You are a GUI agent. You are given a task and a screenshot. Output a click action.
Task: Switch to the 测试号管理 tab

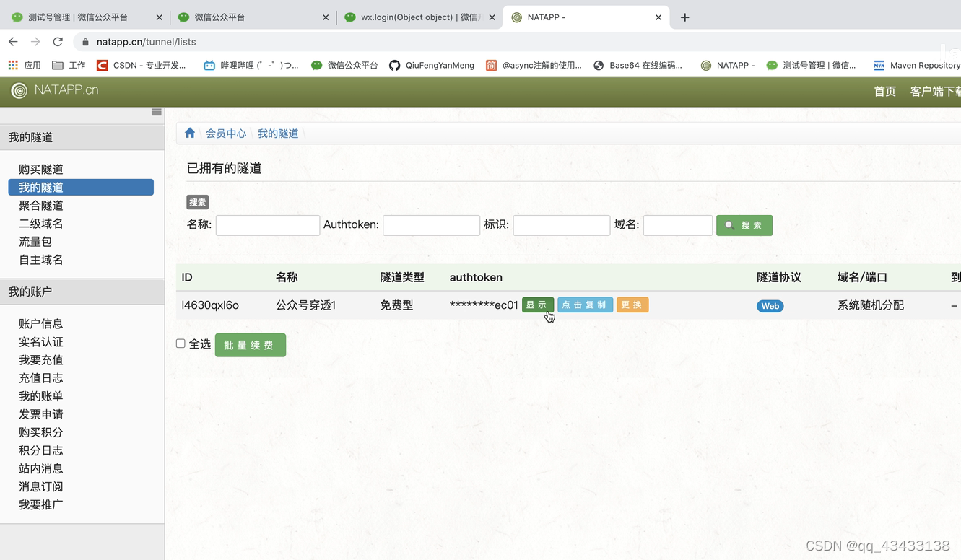(79, 17)
